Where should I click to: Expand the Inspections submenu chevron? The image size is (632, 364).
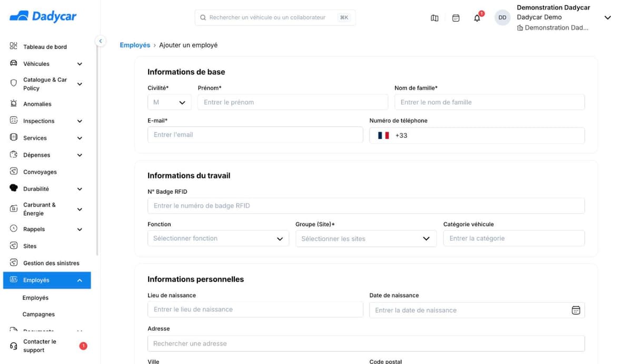point(80,121)
